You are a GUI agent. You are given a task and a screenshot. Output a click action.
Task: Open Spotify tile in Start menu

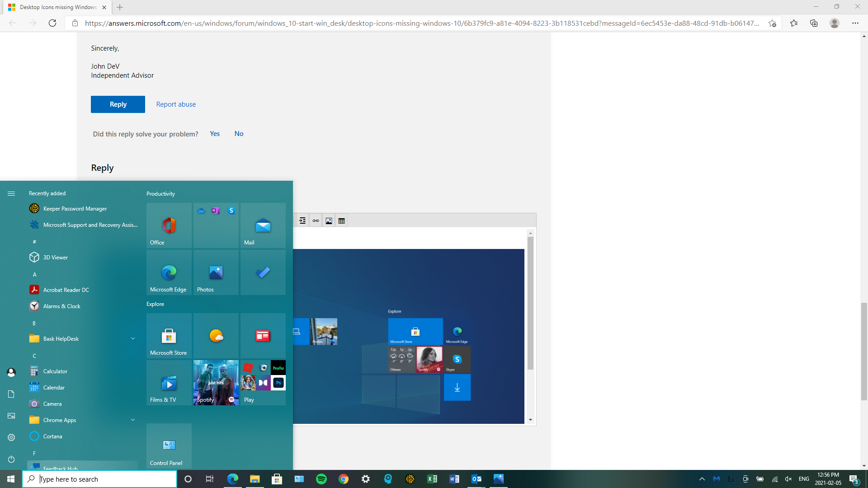click(x=215, y=382)
